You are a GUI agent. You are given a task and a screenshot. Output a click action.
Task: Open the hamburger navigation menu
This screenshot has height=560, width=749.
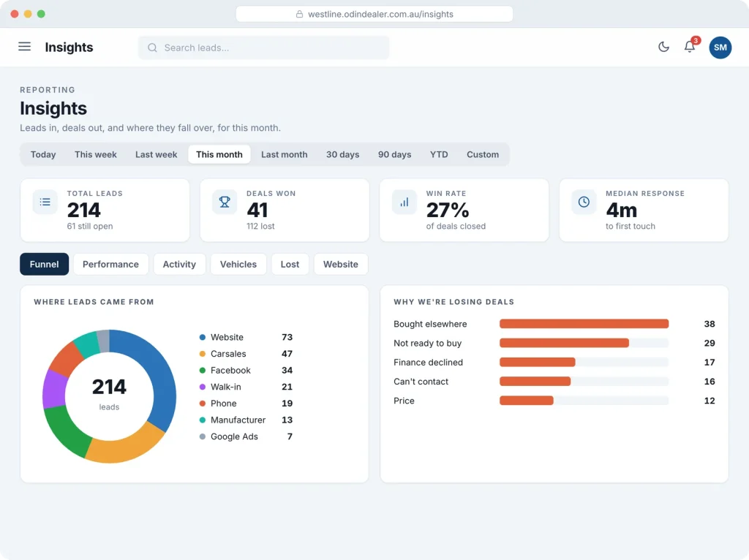click(x=24, y=47)
